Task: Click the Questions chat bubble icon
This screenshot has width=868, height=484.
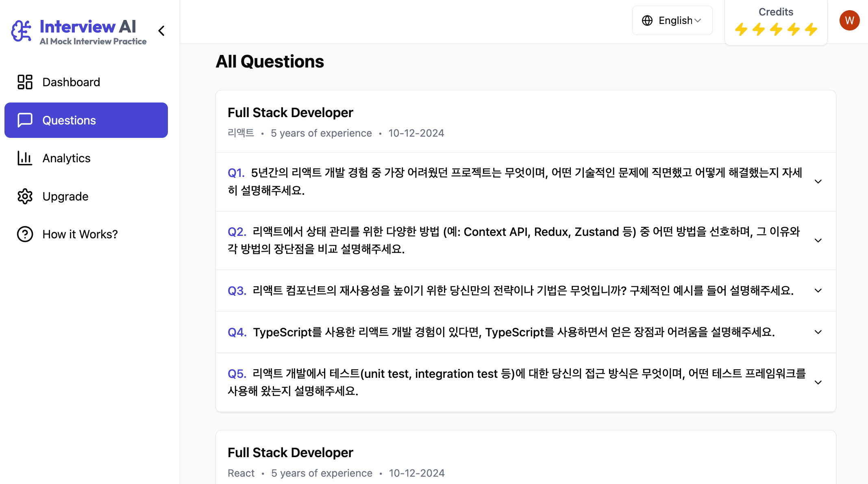Action: tap(25, 120)
